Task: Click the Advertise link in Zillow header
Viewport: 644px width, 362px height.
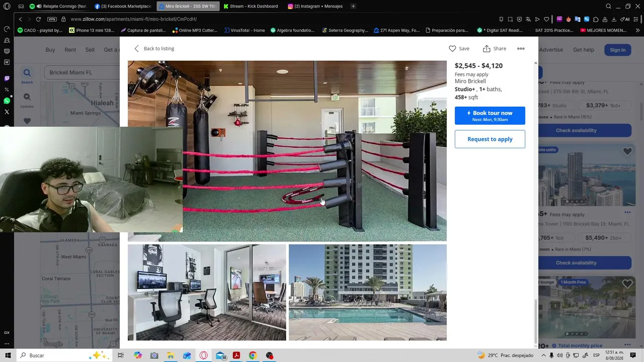Action: tap(551, 50)
